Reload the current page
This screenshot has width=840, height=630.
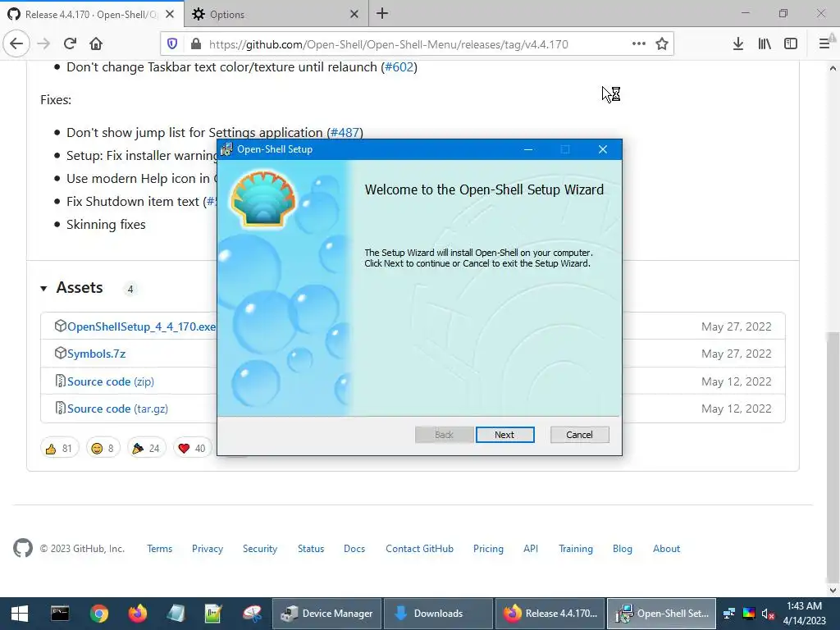point(71,44)
